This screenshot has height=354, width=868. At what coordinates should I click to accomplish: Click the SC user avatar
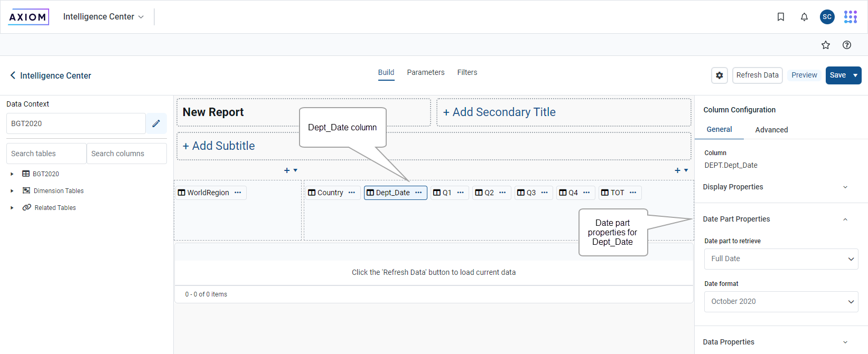(x=827, y=17)
